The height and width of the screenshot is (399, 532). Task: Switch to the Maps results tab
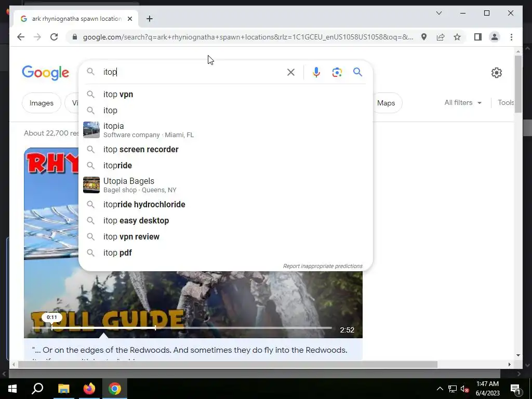click(x=386, y=103)
